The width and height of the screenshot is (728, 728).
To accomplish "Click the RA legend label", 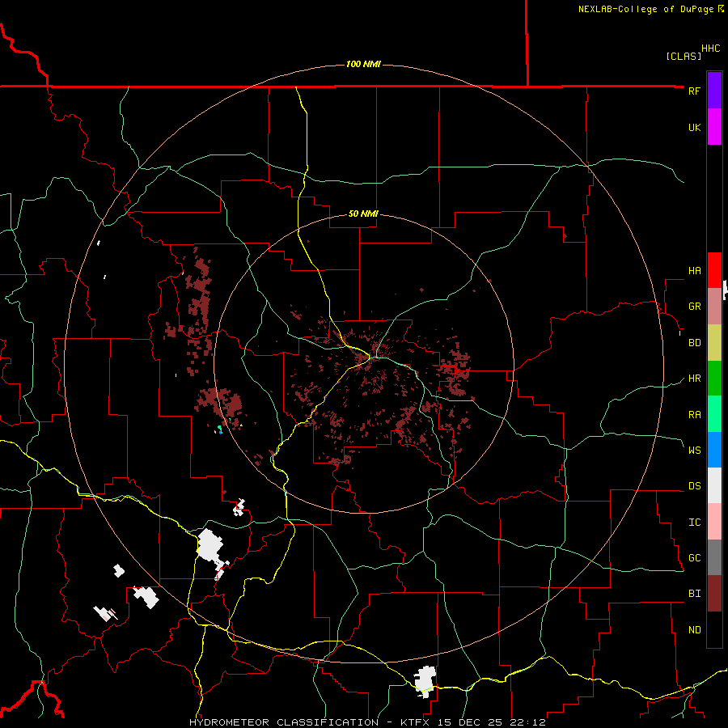I will (694, 415).
